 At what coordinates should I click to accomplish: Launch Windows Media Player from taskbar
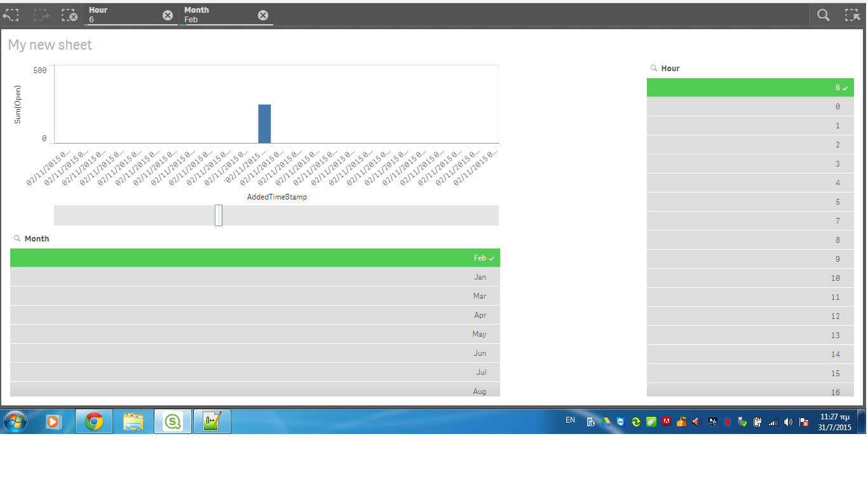point(53,421)
